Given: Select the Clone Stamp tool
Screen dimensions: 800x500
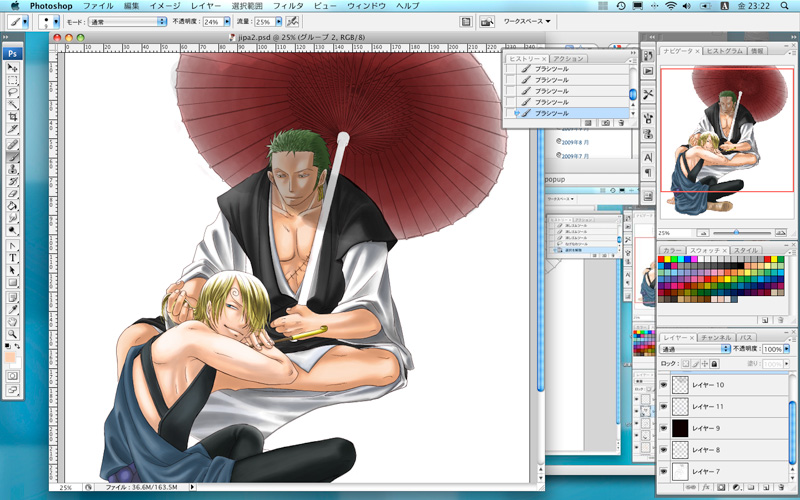Looking at the screenshot, I should 13,169.
